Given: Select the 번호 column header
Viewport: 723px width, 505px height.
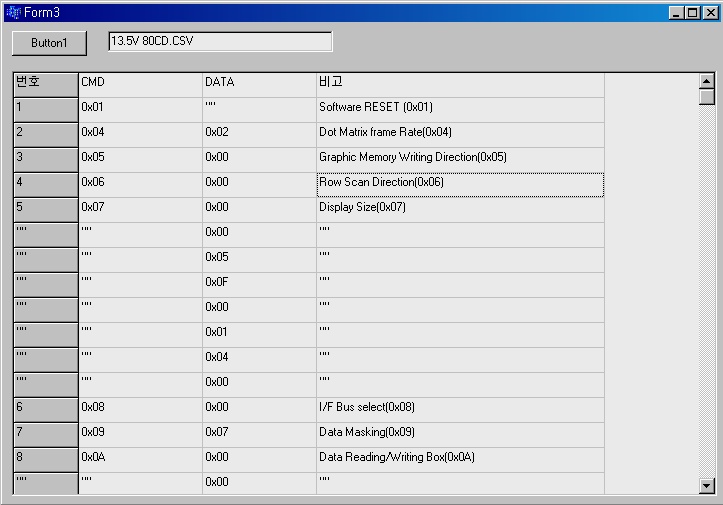Looking at the screenshot, I should [x=46, y=84].
